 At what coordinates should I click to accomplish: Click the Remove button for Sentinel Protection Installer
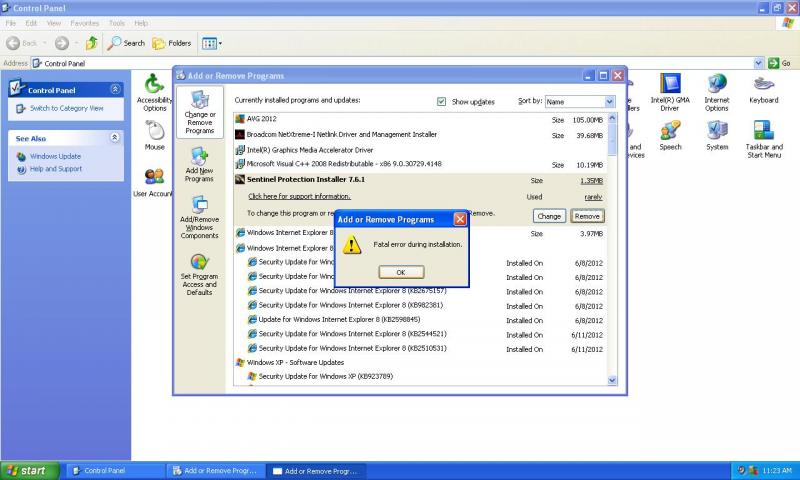coord(587,216)
